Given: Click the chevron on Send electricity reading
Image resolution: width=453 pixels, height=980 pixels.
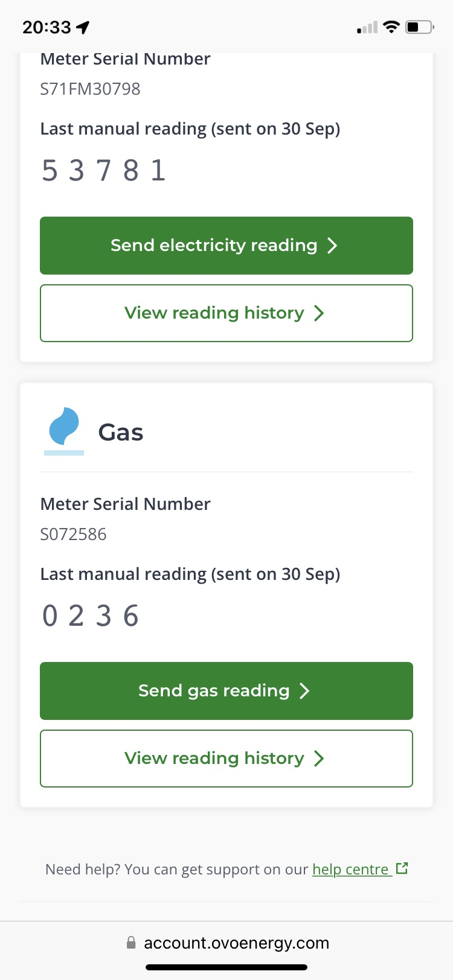Looking at the screenshot, I should (332, 246).
